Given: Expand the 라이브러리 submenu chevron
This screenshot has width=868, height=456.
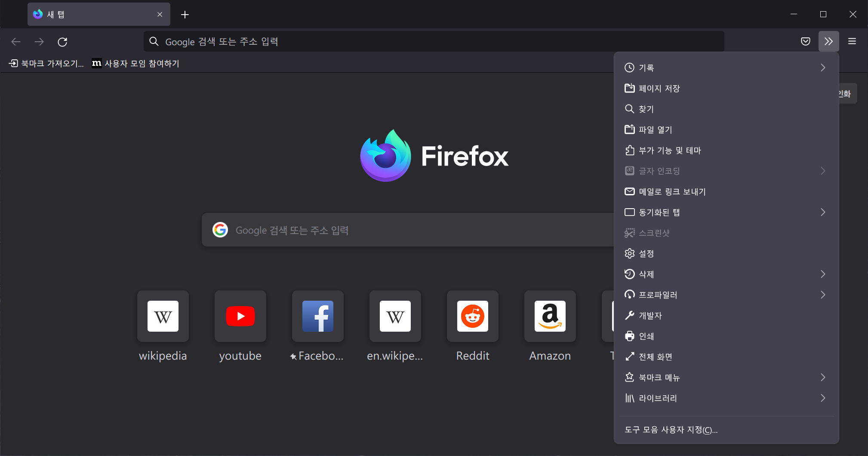Looking at the screenshot, I should tap(823, 398).
